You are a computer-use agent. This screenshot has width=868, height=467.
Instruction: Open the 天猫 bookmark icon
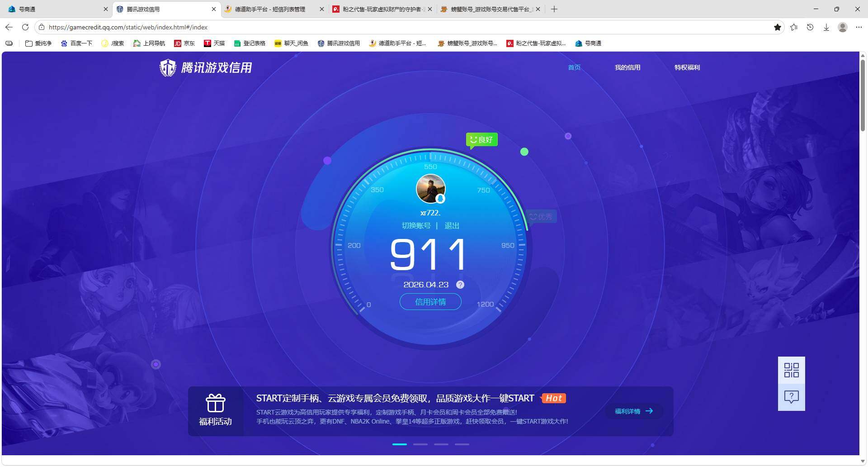click(208, 43)
